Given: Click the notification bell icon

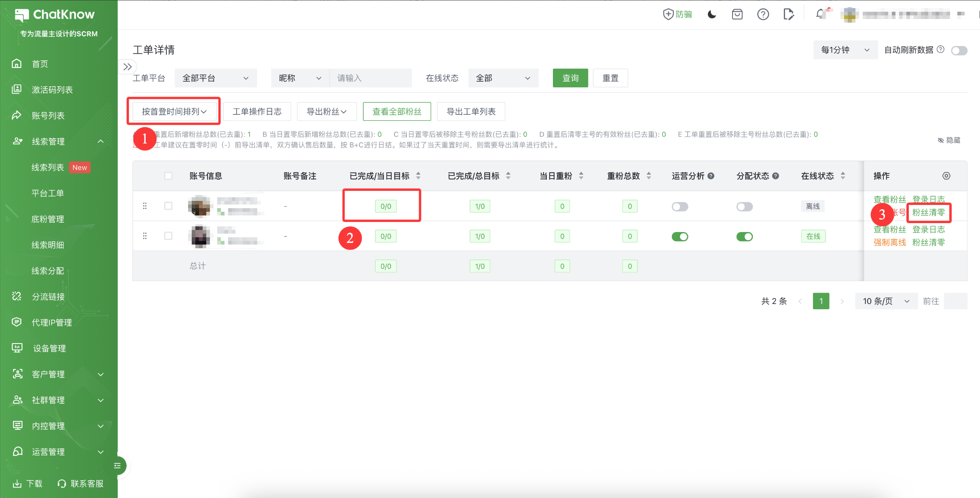Looking at the screenshot, I should pos(820,15).
